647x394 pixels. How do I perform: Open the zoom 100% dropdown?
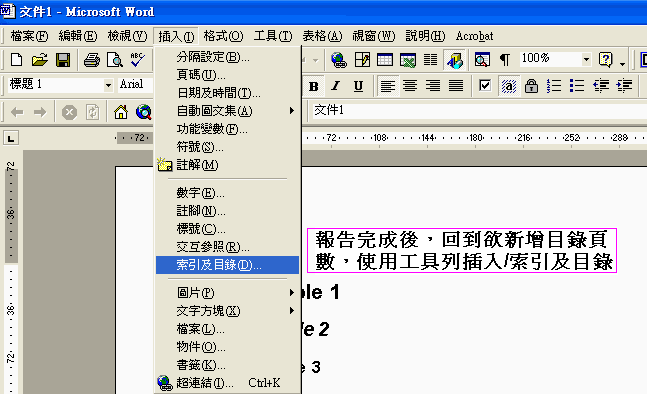tap(586, 59)
